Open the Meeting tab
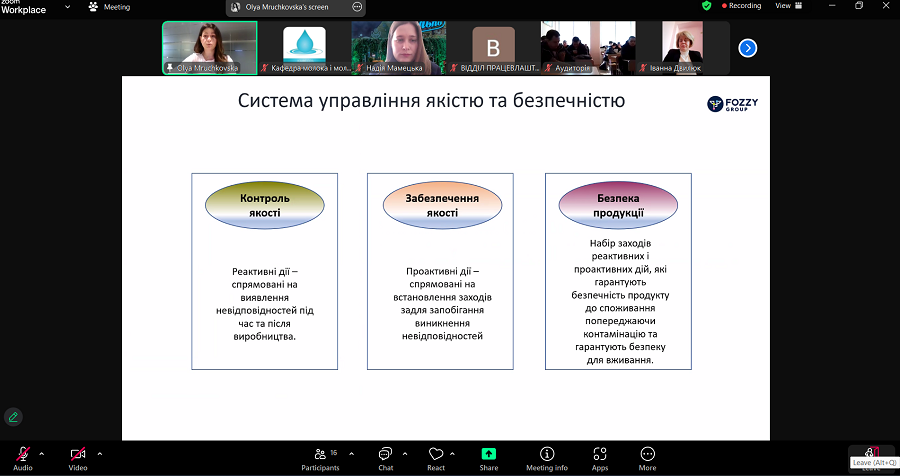The height and width of the screenshot is (476, 900). (110, 7)
